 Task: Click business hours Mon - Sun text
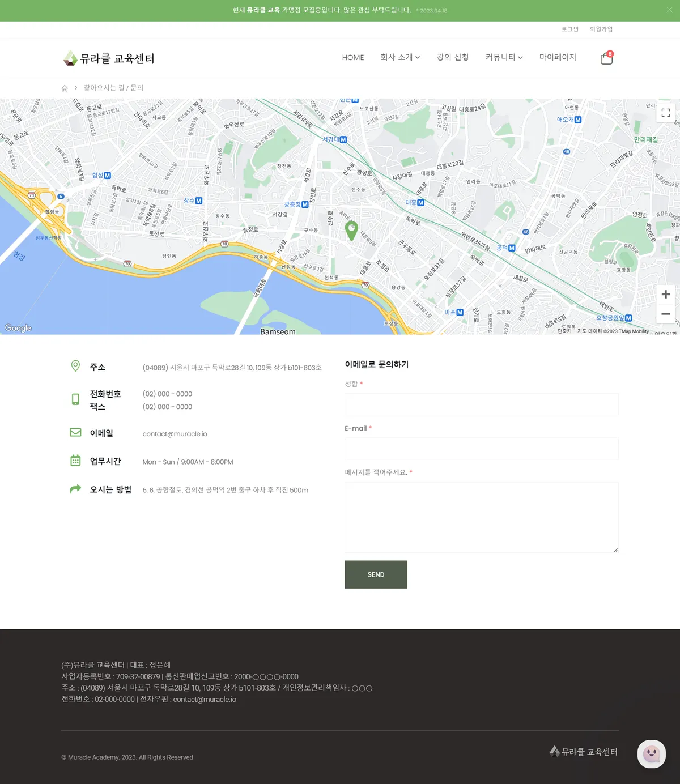pyautogui.click(x=188, y=462)
